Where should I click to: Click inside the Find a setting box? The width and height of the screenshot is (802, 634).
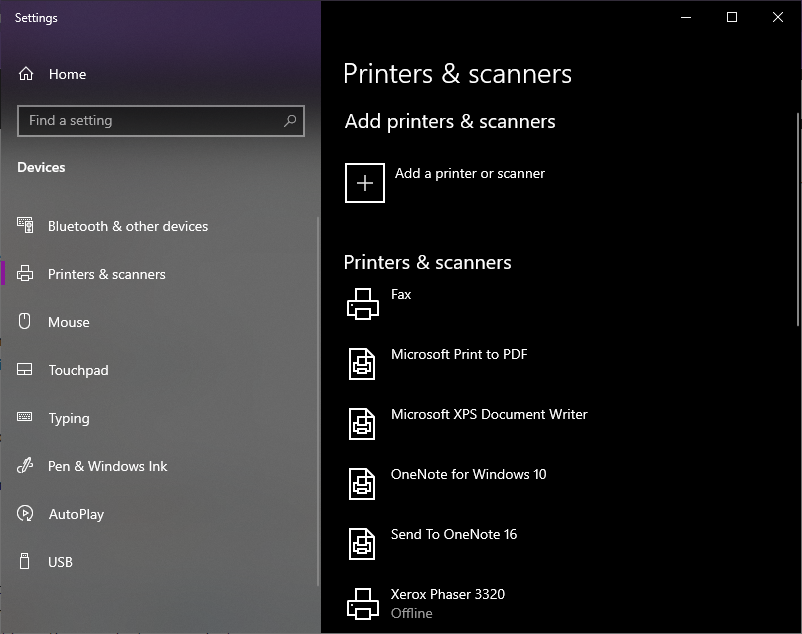[150, 120]
